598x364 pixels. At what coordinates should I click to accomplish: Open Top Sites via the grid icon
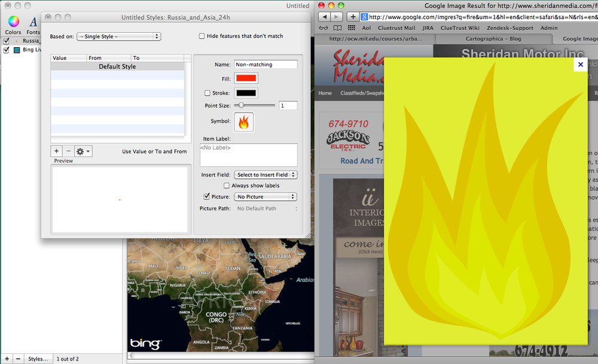[350, 27]
